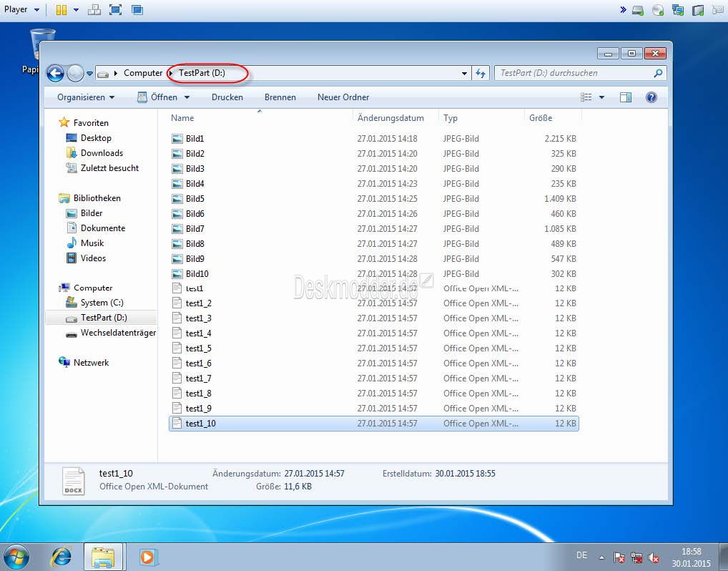728x571 pixels.
Task: Click Computer in the address bar breadcrumb
Action: tap(143, 73)
